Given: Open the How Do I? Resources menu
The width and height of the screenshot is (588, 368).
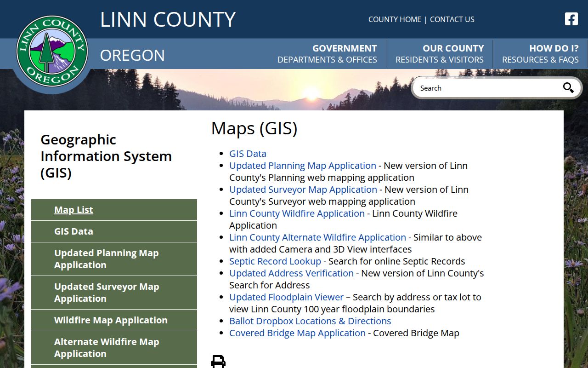Looking at the screenshot, I should click(x=540, y=54).
